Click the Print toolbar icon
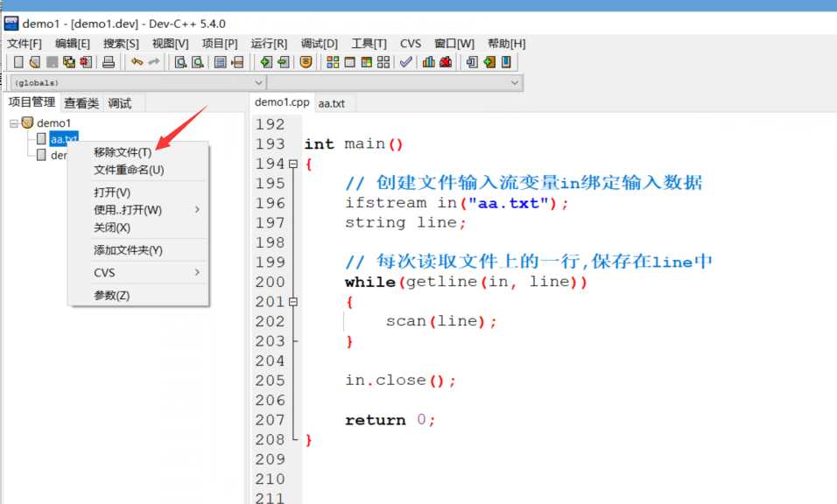This screenshot has width=837, height=504. coord(109,62)
